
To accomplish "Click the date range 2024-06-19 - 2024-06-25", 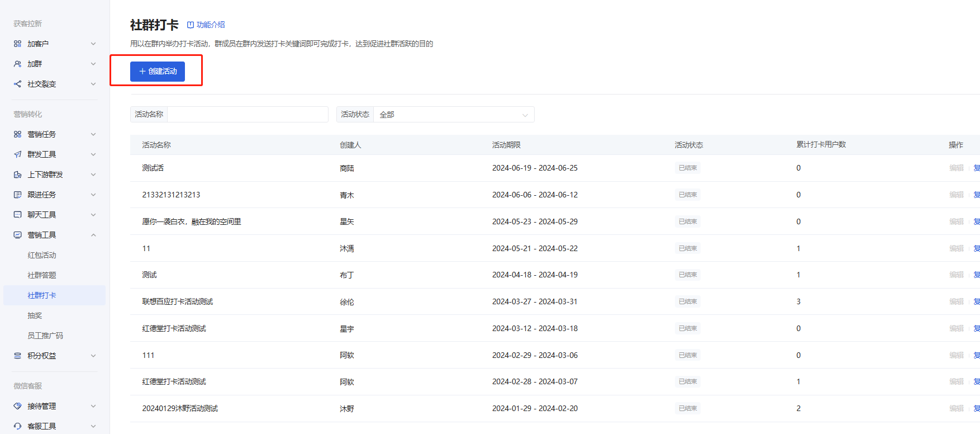I will point(535,168).
